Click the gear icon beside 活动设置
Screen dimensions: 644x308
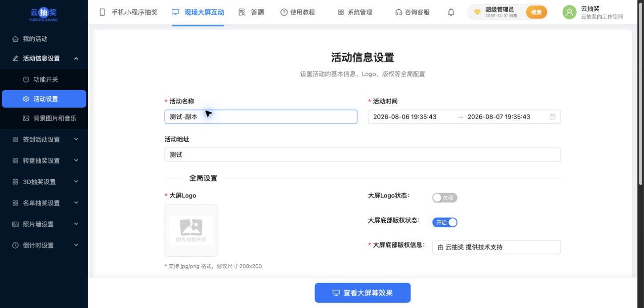coord(26,99)
